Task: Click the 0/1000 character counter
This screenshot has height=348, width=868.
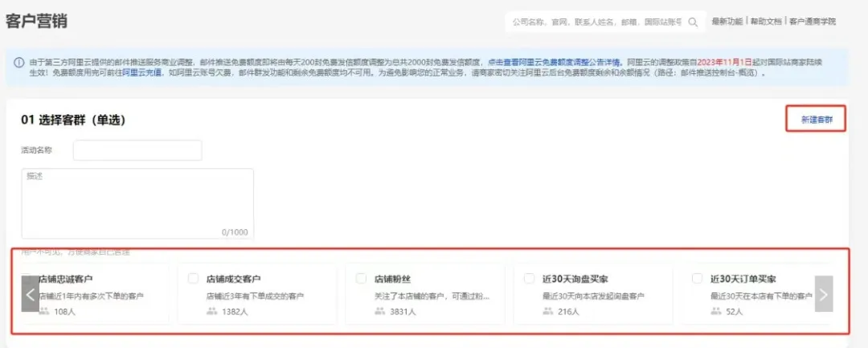Action: point(235,231)
